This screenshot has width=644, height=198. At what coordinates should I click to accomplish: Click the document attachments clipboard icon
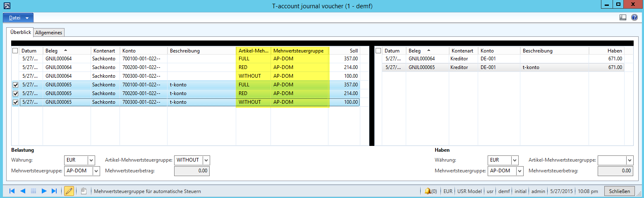(x=84, y=191)
